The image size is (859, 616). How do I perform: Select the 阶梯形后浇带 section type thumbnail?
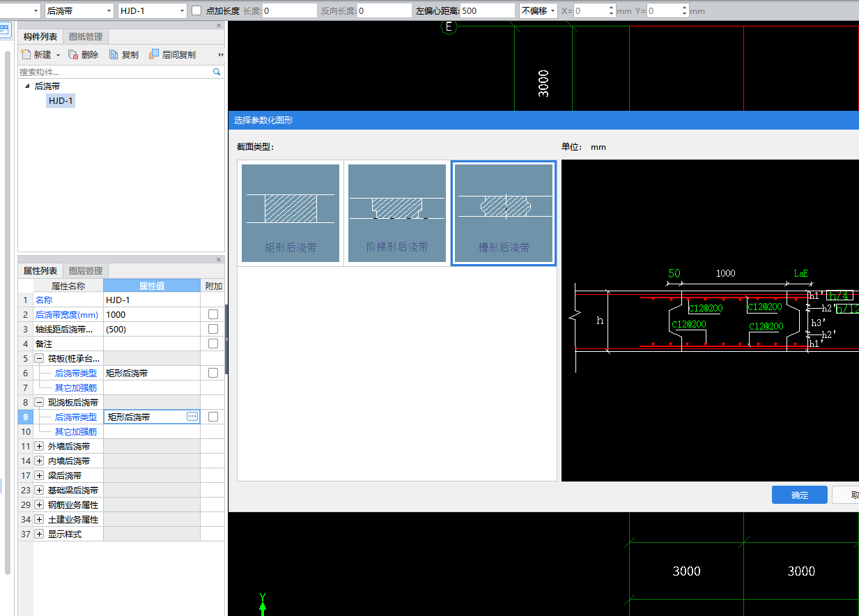click(397, 213)
